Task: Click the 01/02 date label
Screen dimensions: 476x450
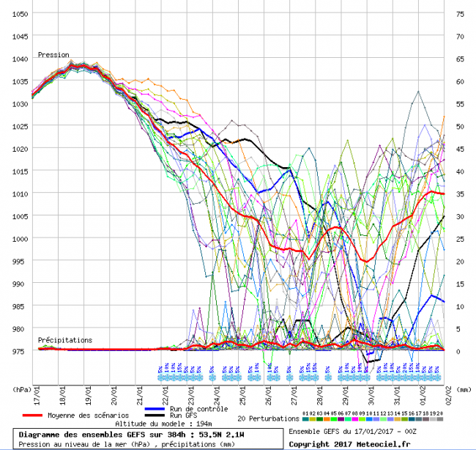Action: (x=423, y=396)
